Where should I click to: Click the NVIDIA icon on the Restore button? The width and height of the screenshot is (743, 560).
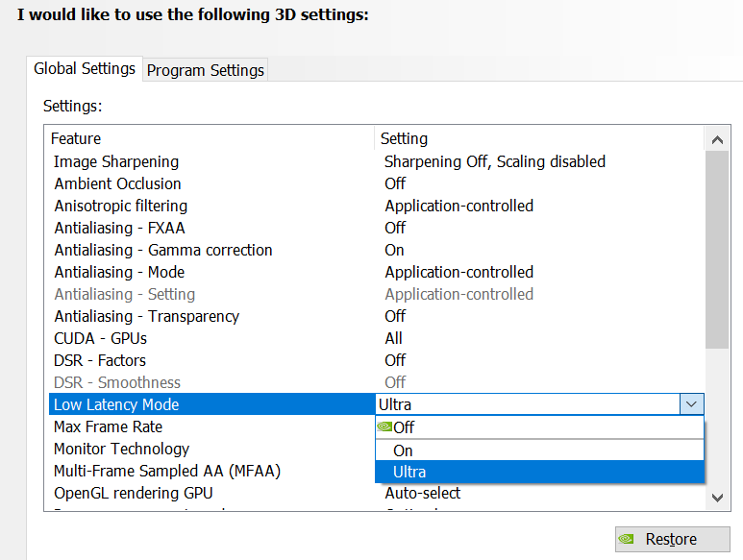point(627,539)
